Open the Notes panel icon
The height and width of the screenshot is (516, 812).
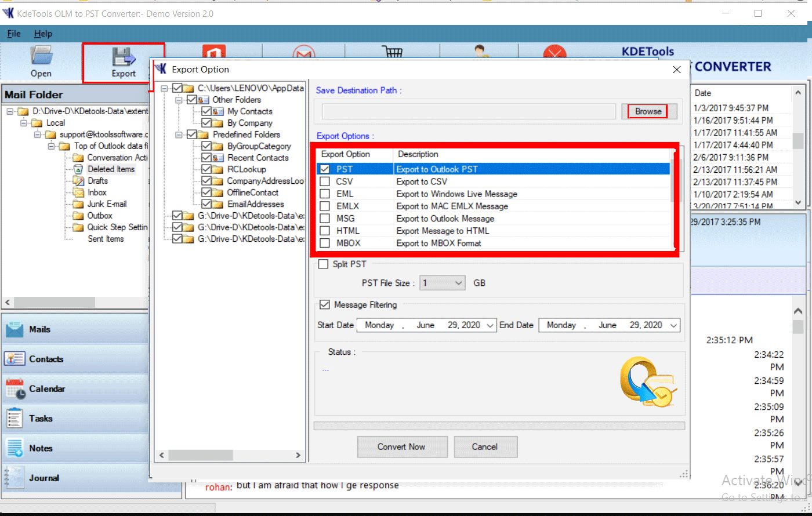tap(14, 448)
